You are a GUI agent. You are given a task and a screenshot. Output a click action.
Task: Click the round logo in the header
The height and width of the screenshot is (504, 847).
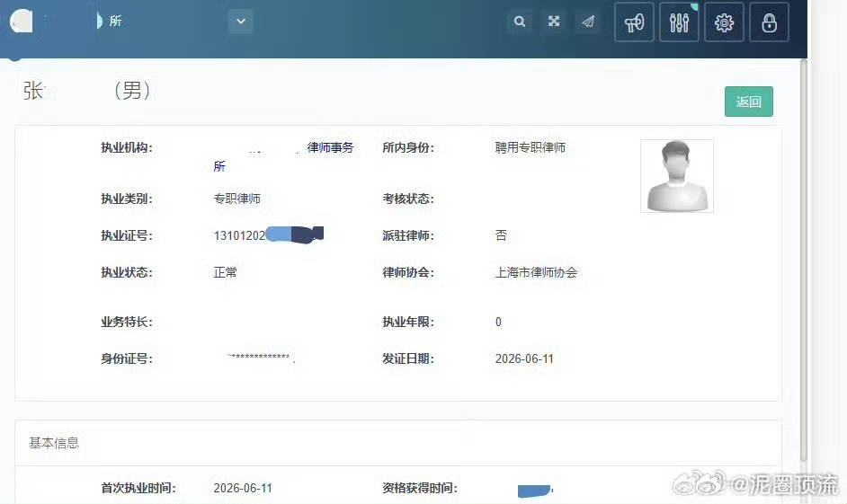click(22, 21)
